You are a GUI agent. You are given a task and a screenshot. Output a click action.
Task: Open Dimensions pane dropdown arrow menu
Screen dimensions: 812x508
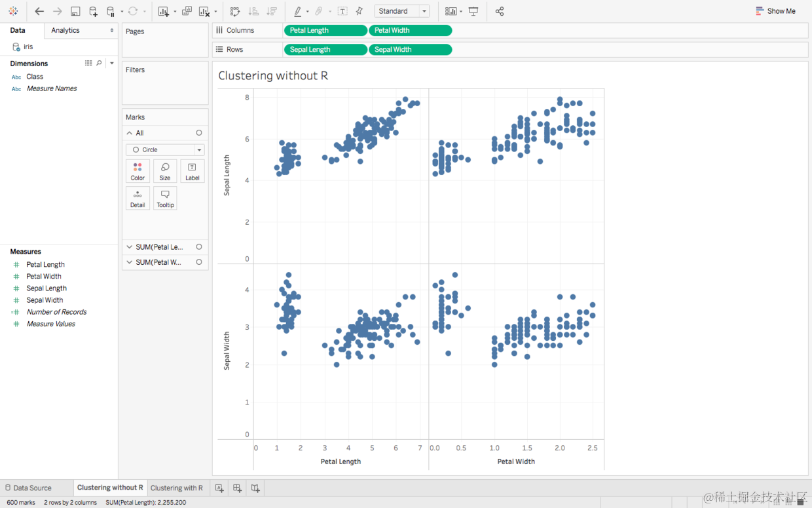[x=112, y=63]
